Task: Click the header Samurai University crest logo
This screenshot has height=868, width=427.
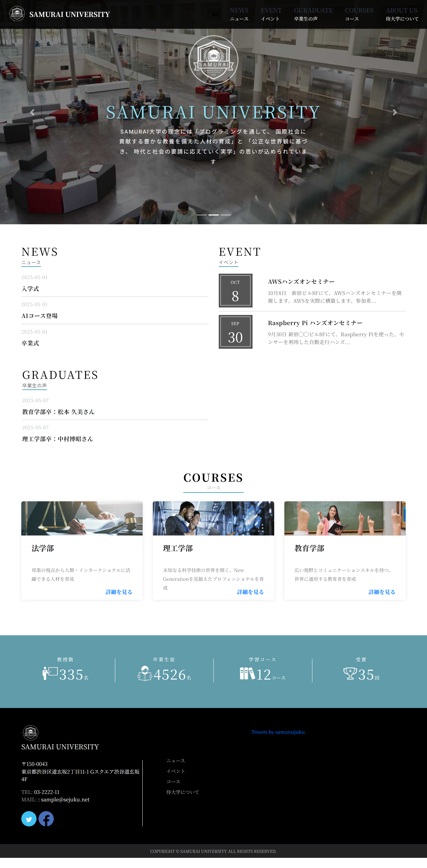Action: [x=17, y=14]
